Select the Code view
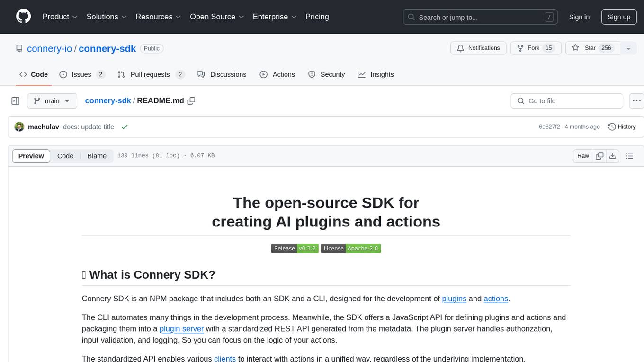Image resolution: width=644 pixels, height=362 pixels. click(x=65, y=156)
